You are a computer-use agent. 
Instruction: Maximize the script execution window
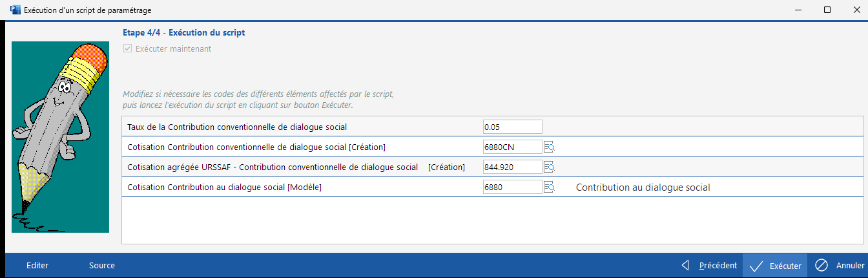(x=828, y=10)
